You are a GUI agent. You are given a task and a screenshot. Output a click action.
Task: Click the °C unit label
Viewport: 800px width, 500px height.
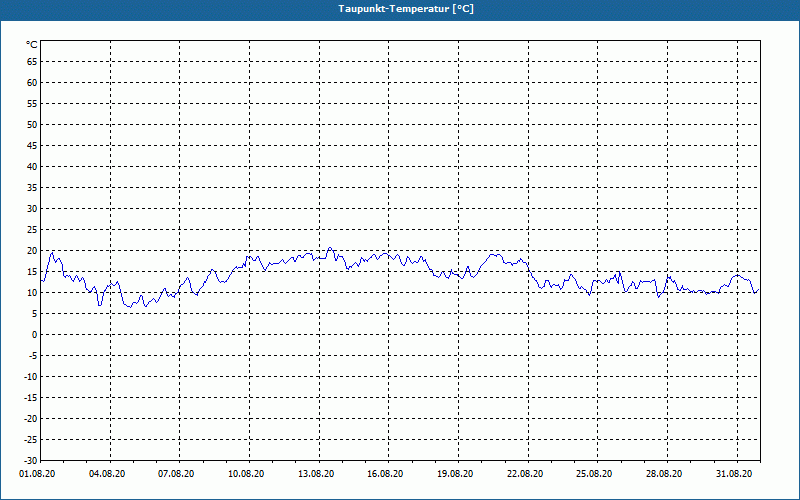(32, 45)
